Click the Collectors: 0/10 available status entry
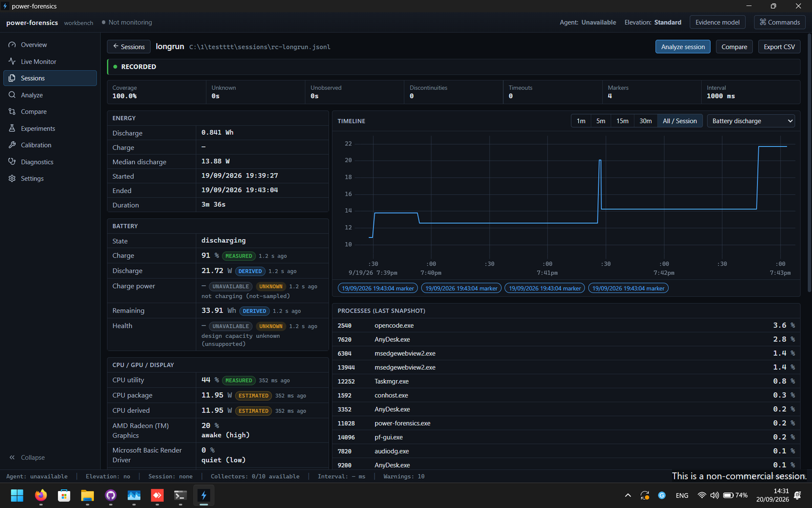Screen dimensions: 812x508 pos(255,476)
